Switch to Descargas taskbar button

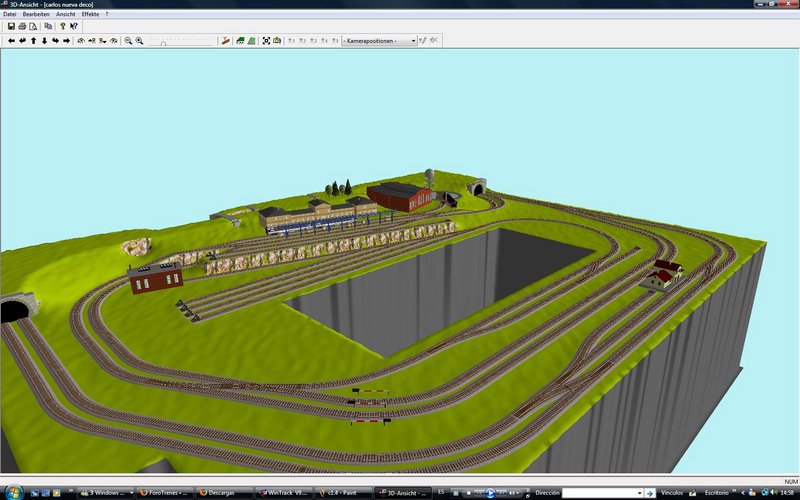pyautogui.click(x=223, y=493)
